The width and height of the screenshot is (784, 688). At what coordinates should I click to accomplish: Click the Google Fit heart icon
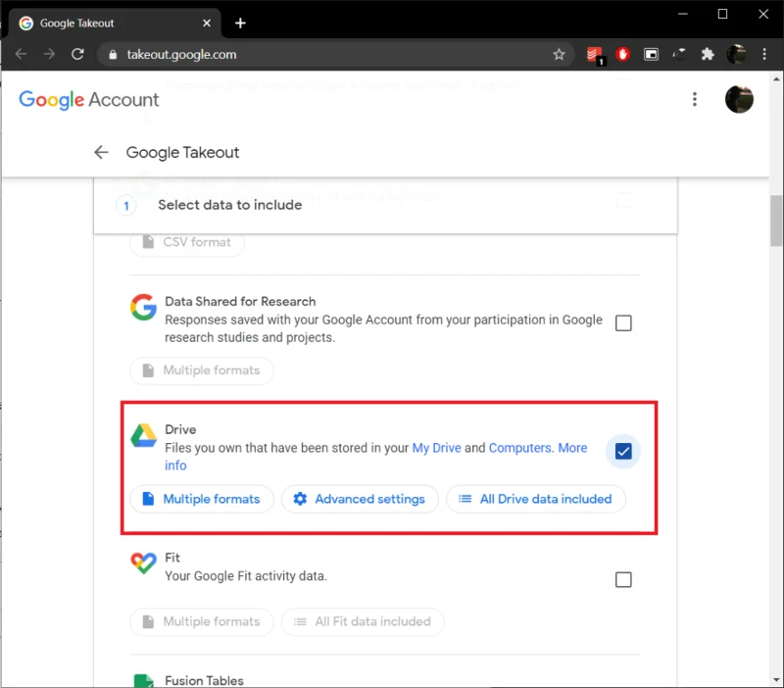click(143, 564)
